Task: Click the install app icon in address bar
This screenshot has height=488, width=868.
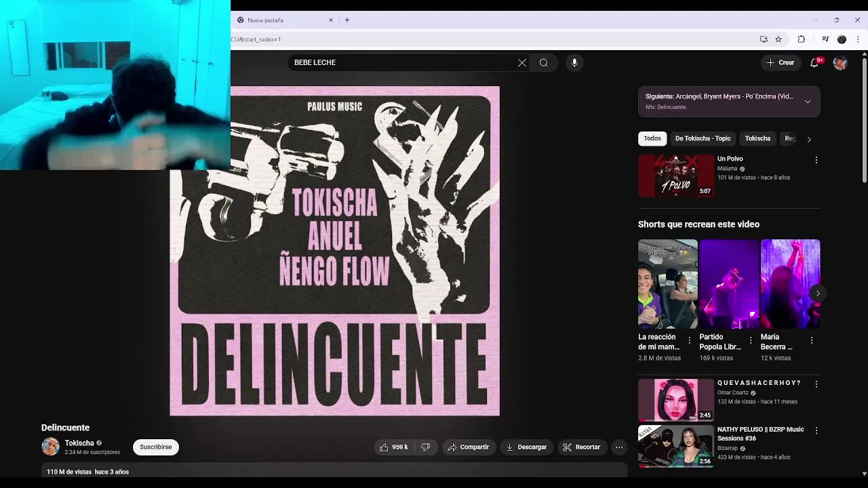Action: tap(764, 39)
